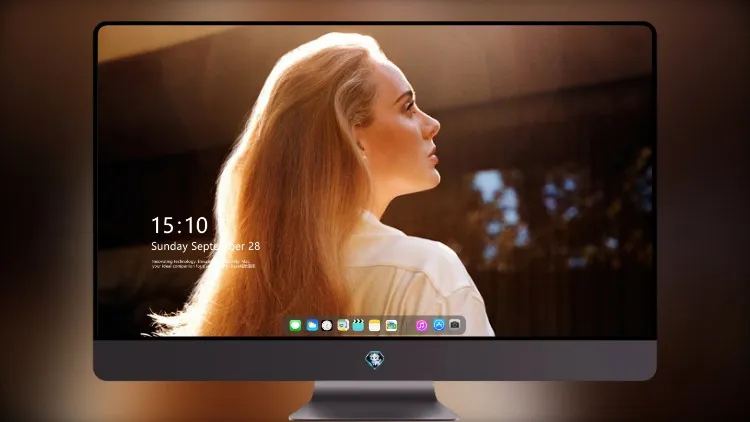The image size is (750, 422).
Task: Click the Sunday September 28 date text
Action: (206, 246)
